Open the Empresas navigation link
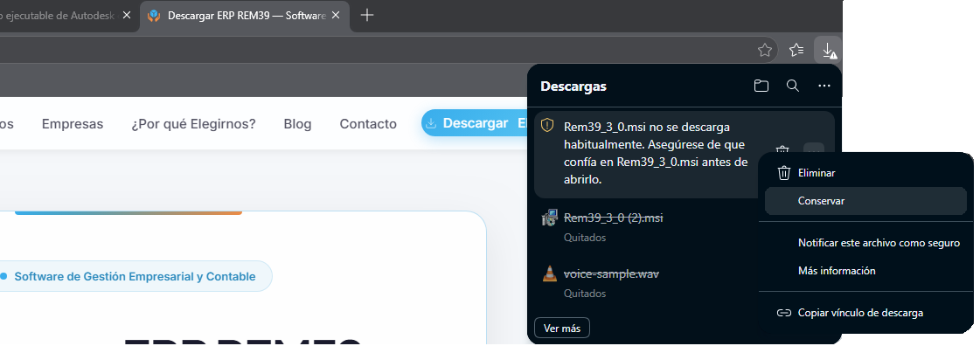Image resolution: width=980 pixels, height=346 pixels. click(x=73, y=124)
